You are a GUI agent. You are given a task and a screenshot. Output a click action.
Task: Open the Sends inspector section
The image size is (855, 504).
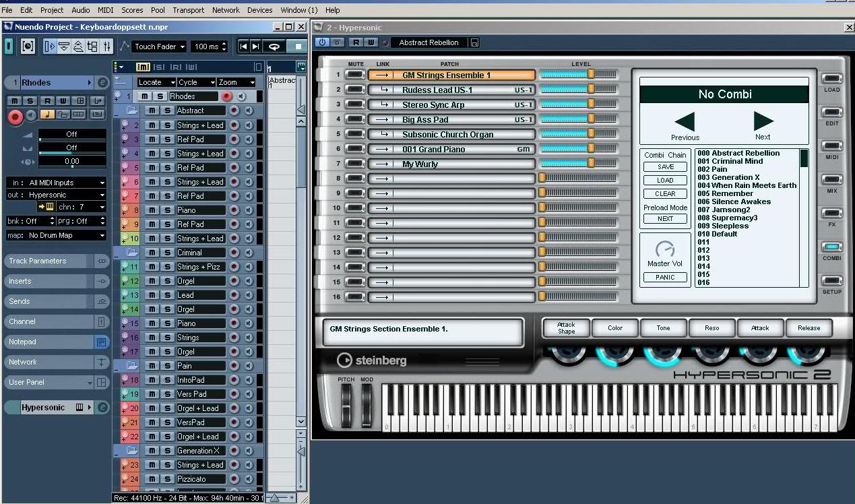click(57, 301)
